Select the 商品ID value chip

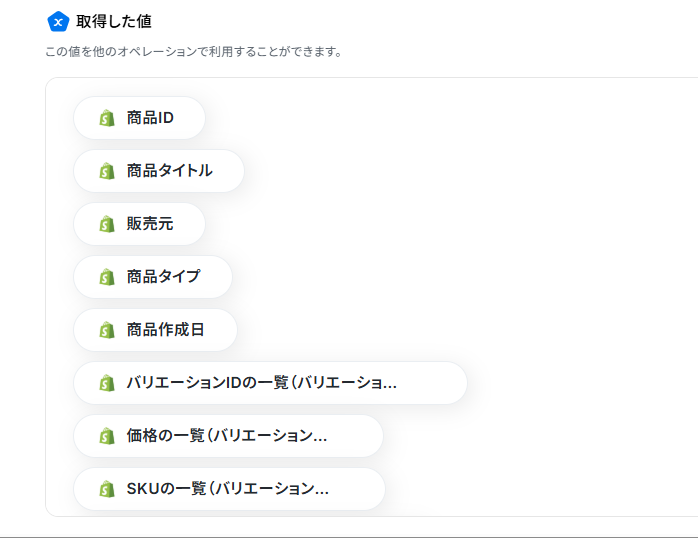(x=139, y=118)
